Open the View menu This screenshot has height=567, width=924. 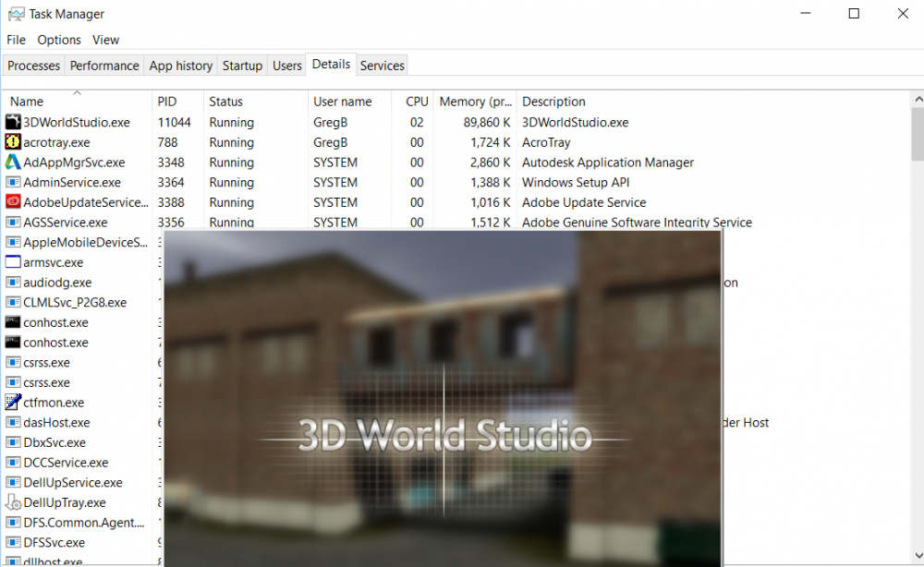(x=105, y=40)
